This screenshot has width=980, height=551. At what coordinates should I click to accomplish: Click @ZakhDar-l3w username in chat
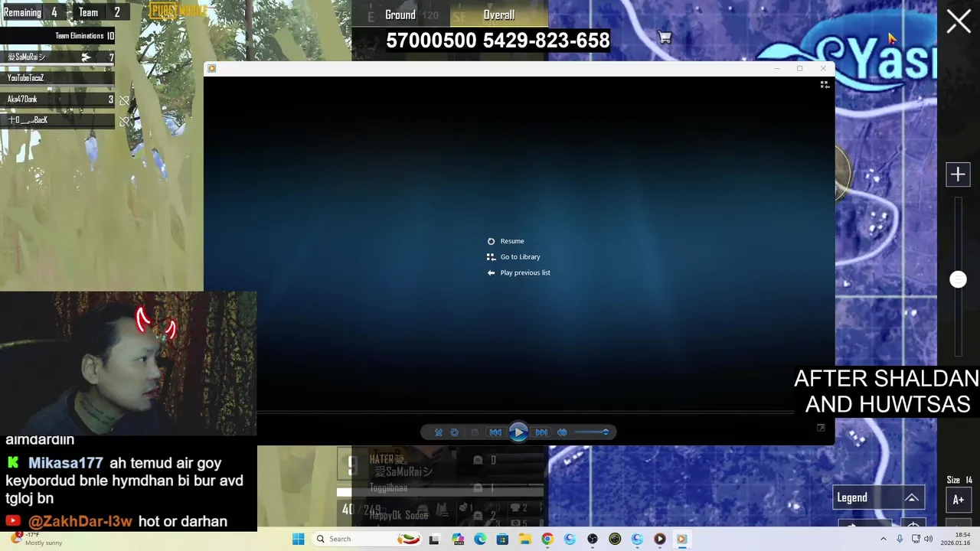coord(80,521)
